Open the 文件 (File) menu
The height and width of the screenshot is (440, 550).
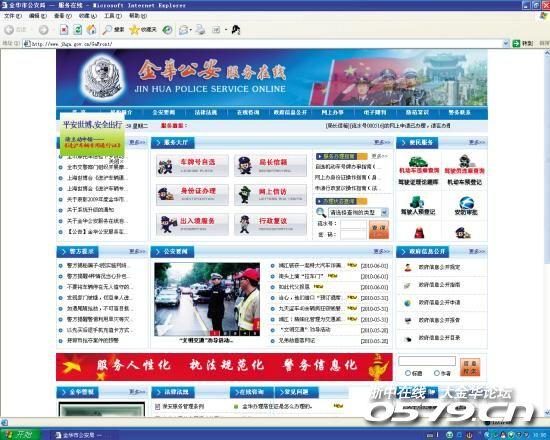coord(12,16)
